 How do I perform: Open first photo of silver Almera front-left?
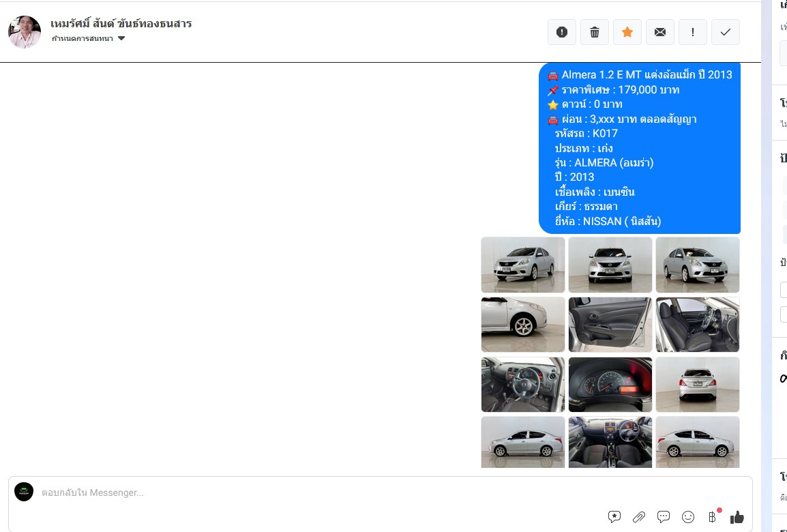523,265
